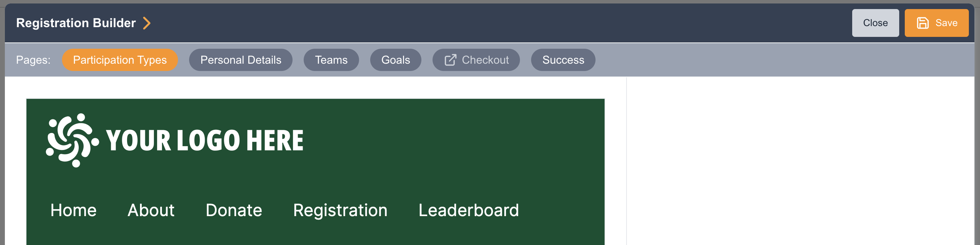Select the Participation Types page tab

coord(120,60)
